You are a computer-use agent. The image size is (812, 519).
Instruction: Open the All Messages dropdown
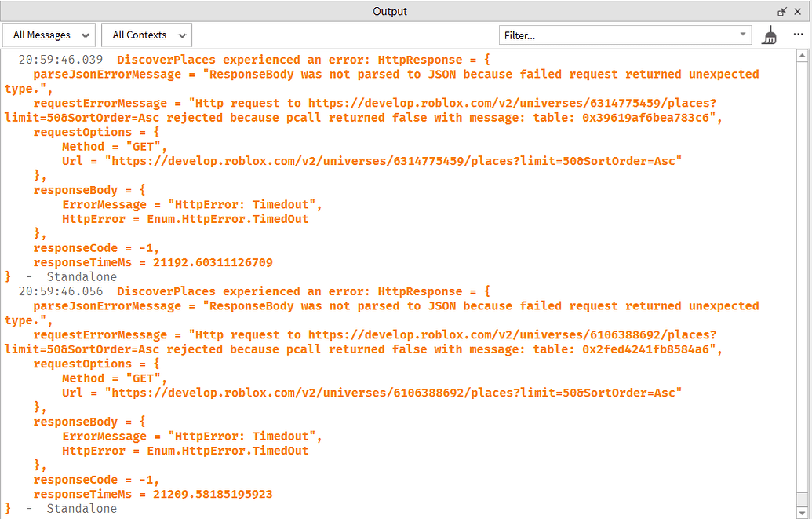[49, 35]
